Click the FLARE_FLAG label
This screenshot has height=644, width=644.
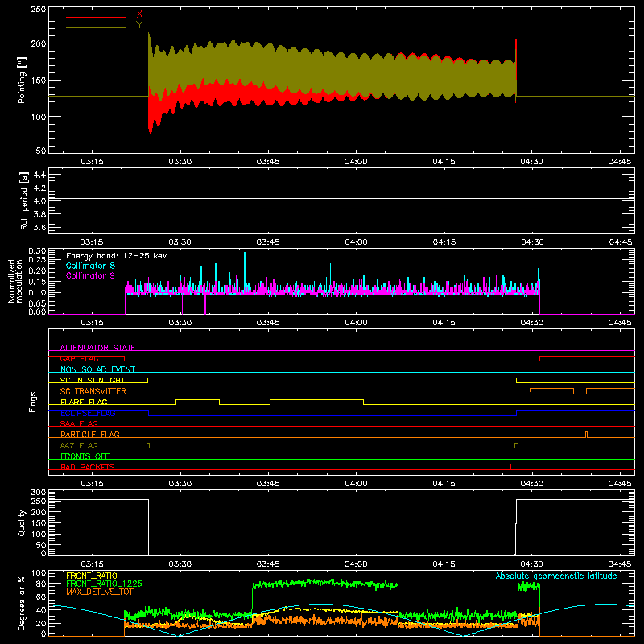point(84,402)
